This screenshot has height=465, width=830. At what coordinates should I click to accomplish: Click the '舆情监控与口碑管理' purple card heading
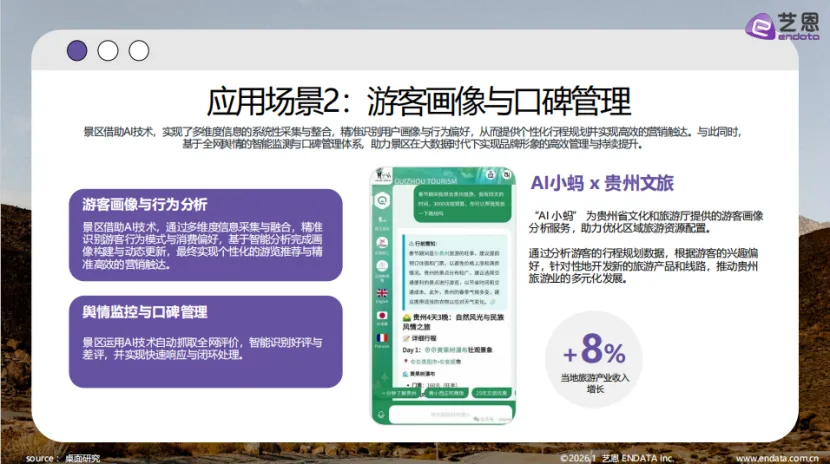[x=145, y=312]
